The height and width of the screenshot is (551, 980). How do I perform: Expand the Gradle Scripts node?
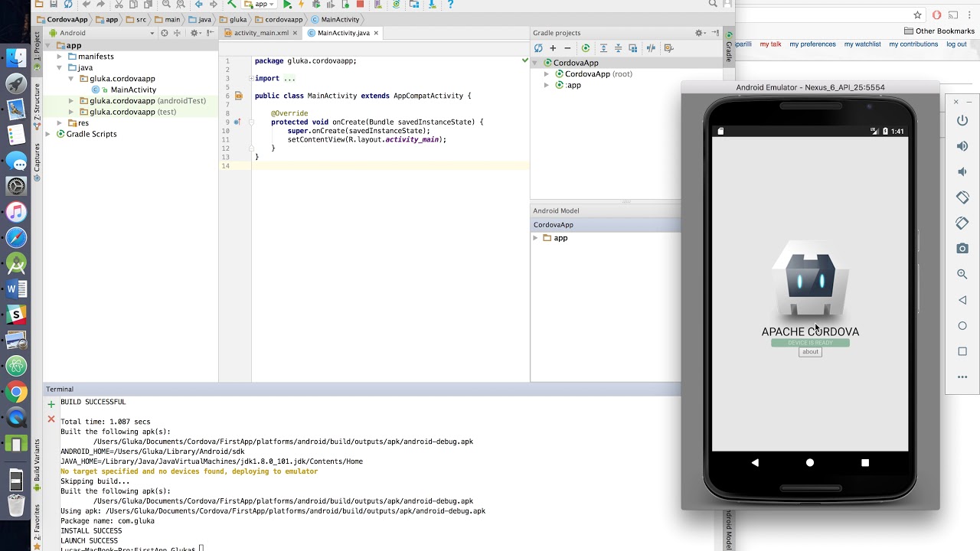48,134
